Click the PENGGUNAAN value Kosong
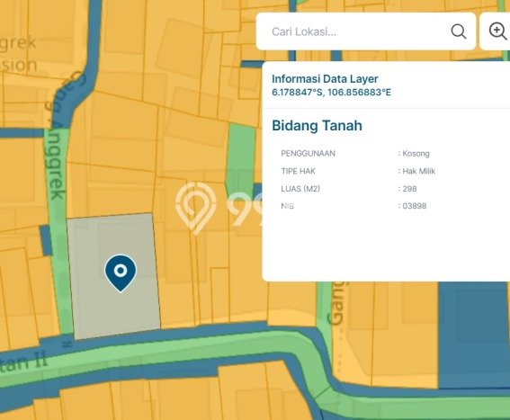Image resolution: width=510 pixels, height=420 pixels. point(416,154)
